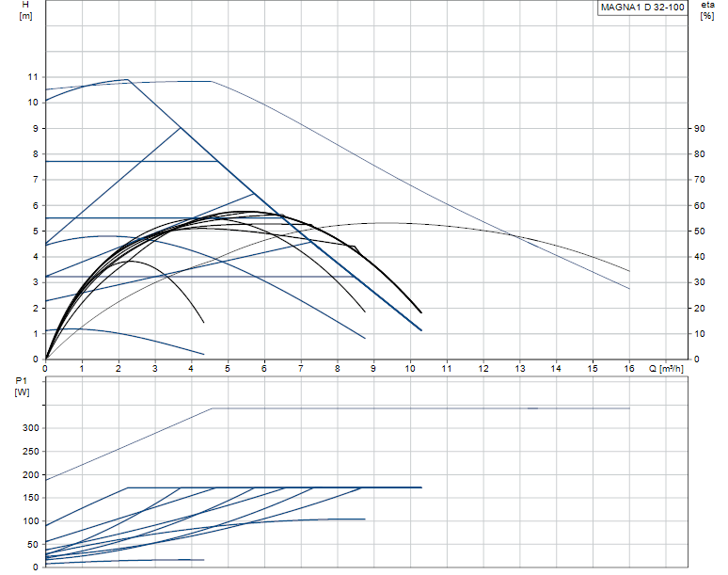Click the H [m] axis label
This screenshot has height=575, width=728.
point(25,10)
